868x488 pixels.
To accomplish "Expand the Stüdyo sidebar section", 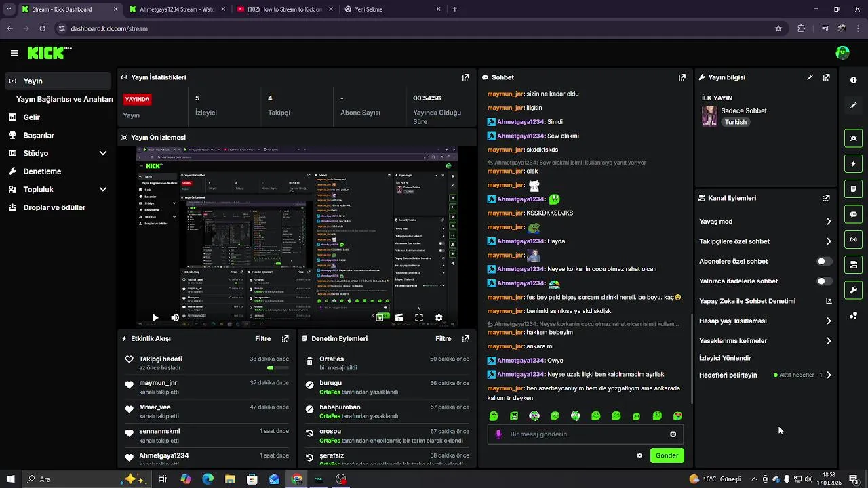I will click(103, 153).
